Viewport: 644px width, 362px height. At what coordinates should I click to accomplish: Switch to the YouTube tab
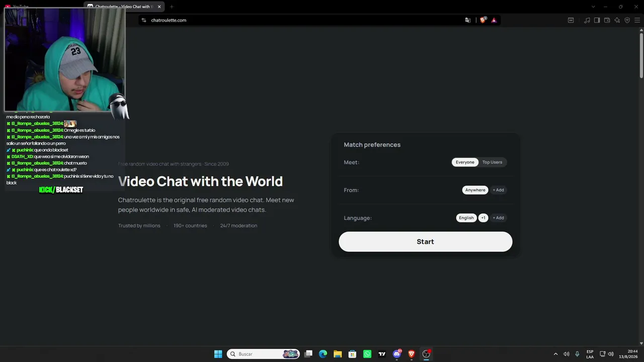pos(20,7)
